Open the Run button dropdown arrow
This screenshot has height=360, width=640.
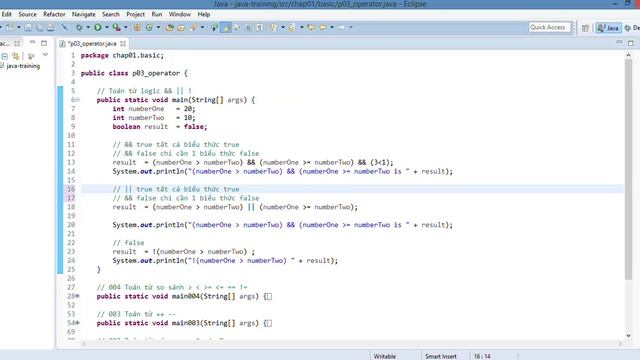(107, 27)
